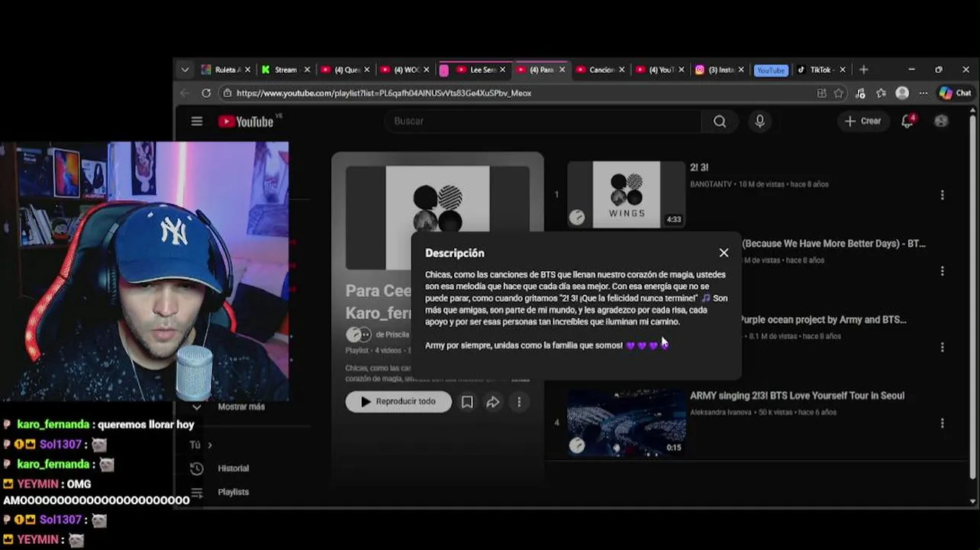The image size is (980, 550).
Task: Open more options for 'Because We Have More Better Days' video
Action: [943, 271]
